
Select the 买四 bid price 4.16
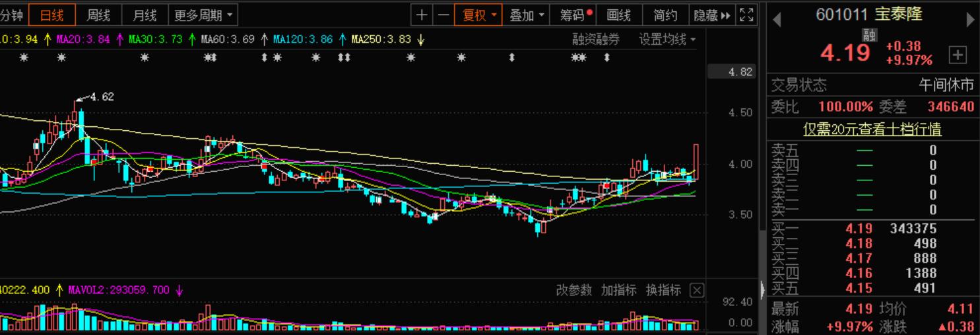(x=859, y=273)
